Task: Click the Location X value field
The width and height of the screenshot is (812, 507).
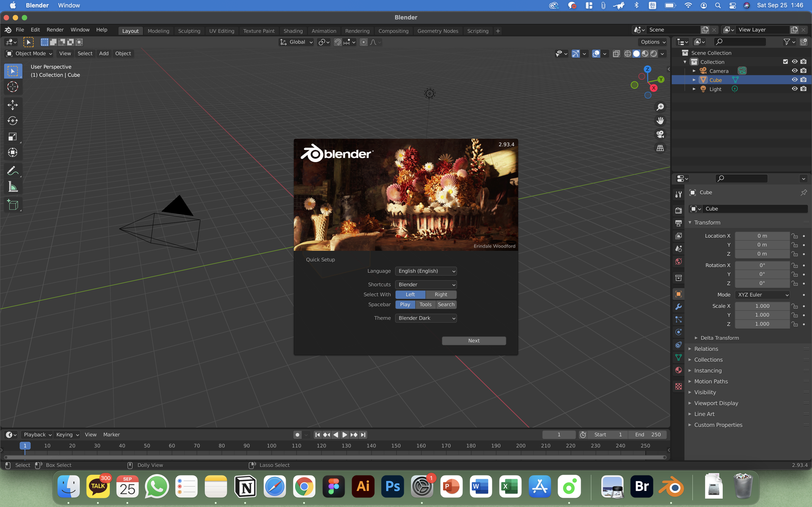Action: tap(762, 236)
